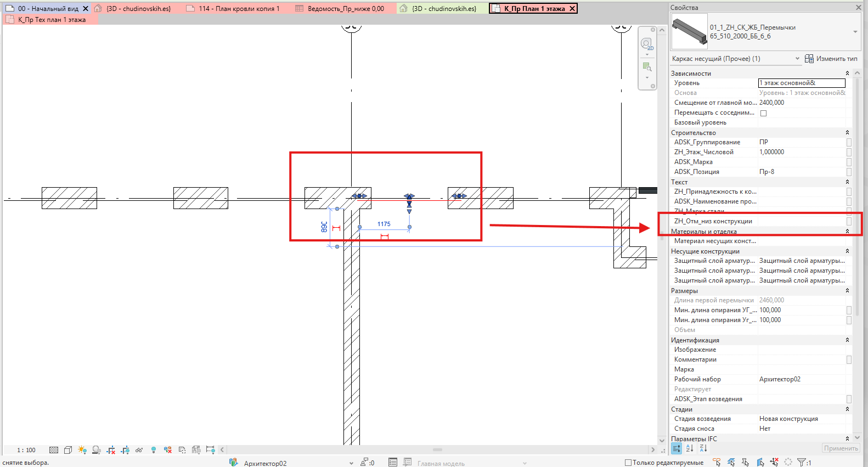
Task: Click the visual style cube icon
Action: (x=68, y=450)
